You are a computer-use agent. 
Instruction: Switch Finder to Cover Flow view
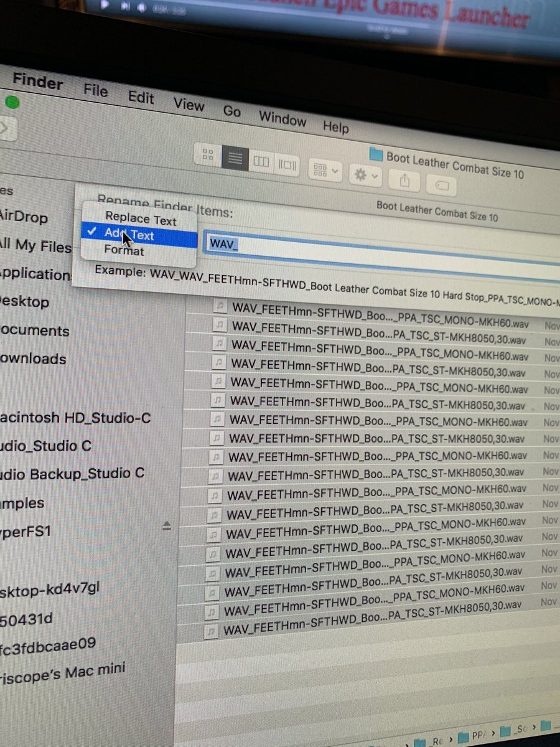click(287, 166)
